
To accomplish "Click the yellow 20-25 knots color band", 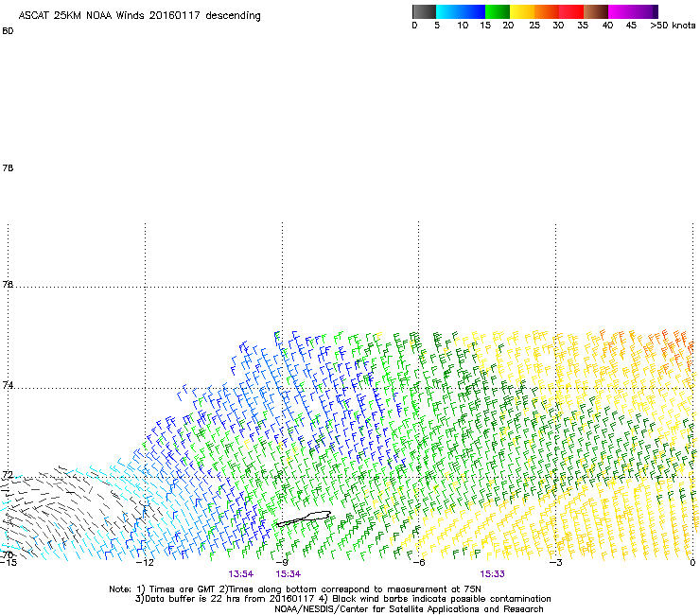I will point(522,11).
